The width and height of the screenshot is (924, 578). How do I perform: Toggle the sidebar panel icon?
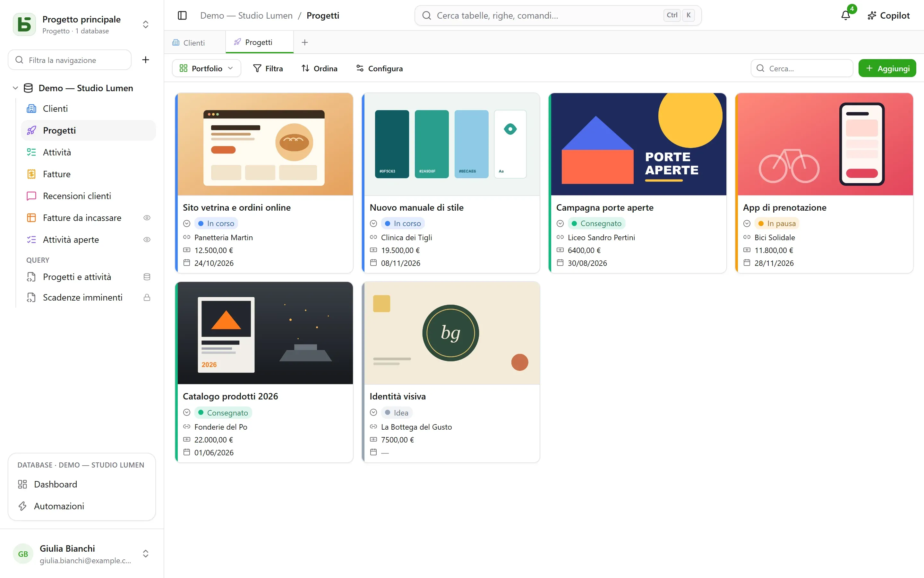point(182,15)
